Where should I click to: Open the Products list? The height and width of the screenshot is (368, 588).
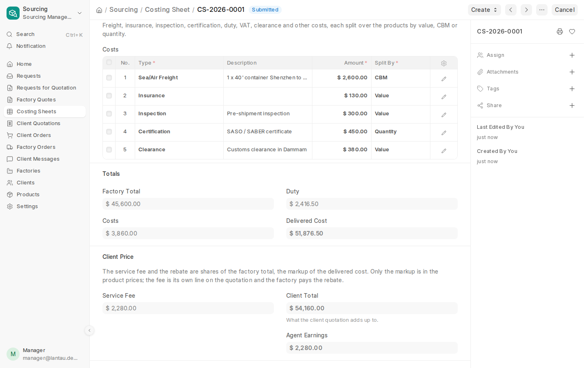tap(45, 195)
